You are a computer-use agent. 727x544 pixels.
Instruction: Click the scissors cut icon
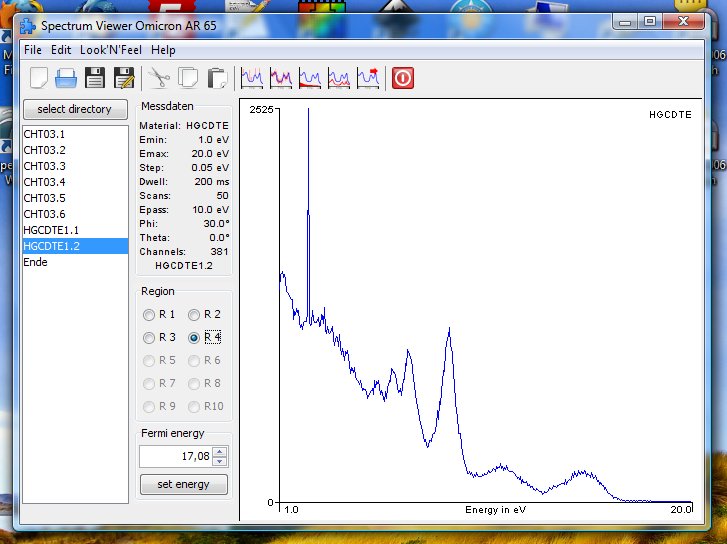pos(159,77)
